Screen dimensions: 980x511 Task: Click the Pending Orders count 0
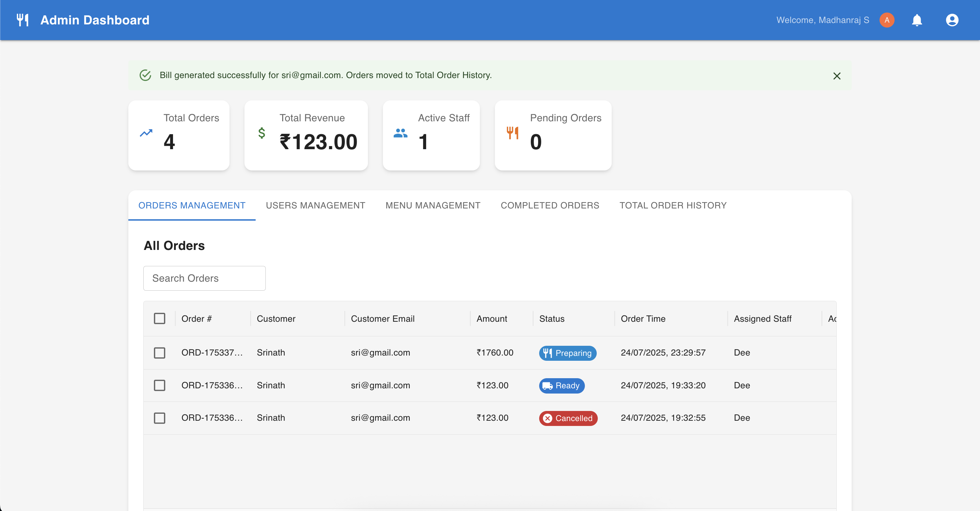pos(536,142)
